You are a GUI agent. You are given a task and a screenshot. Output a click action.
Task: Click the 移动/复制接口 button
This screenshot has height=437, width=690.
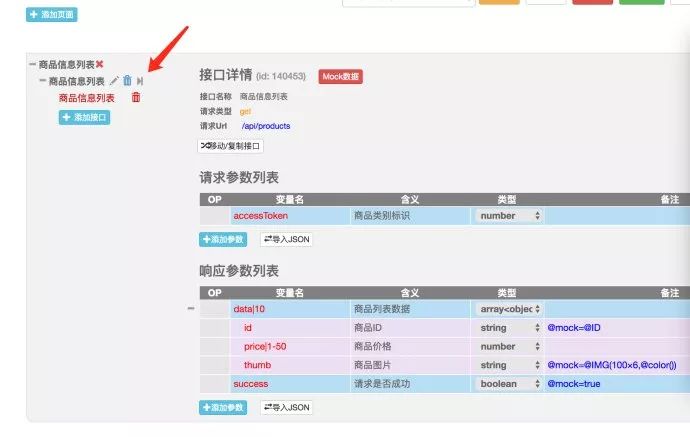(230, 146)
